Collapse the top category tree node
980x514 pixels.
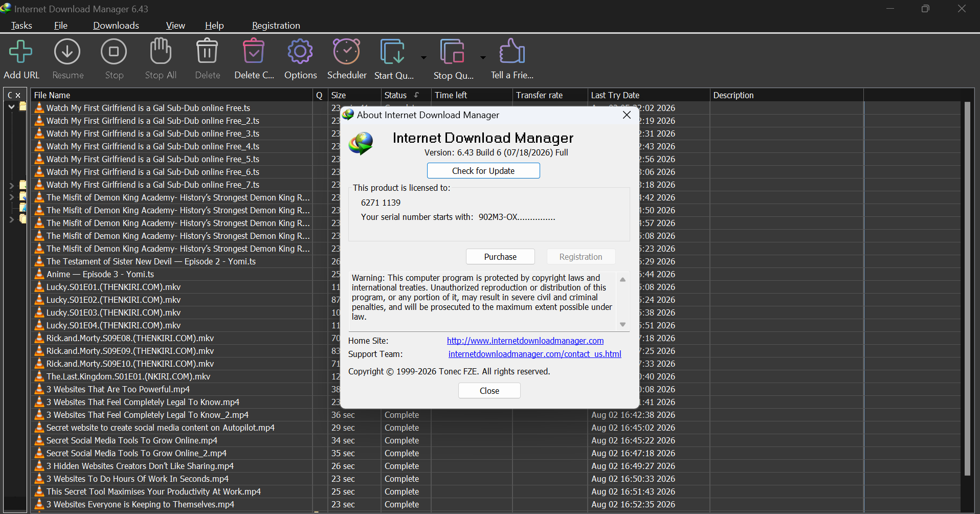[11, 107]
